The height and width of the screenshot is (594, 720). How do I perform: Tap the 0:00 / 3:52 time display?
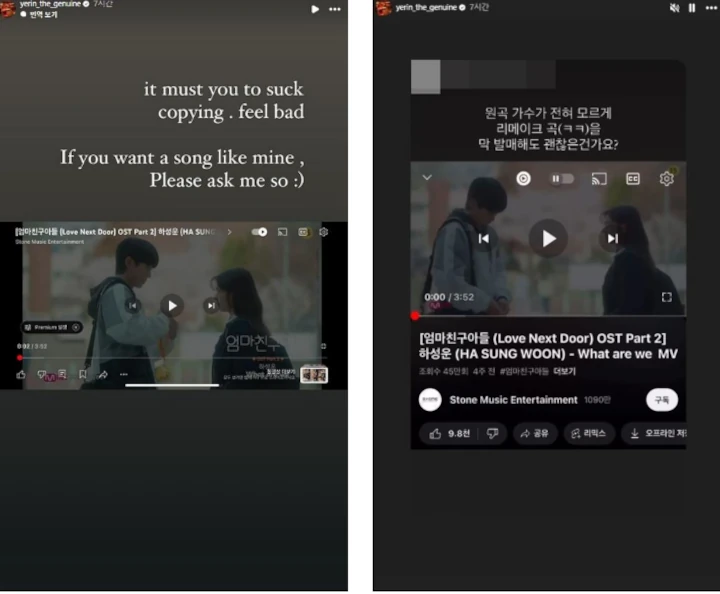tap(449, 297)
